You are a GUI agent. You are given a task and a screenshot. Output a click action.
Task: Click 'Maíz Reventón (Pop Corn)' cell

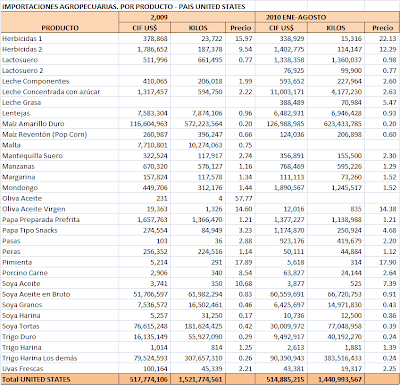[60, 134]
